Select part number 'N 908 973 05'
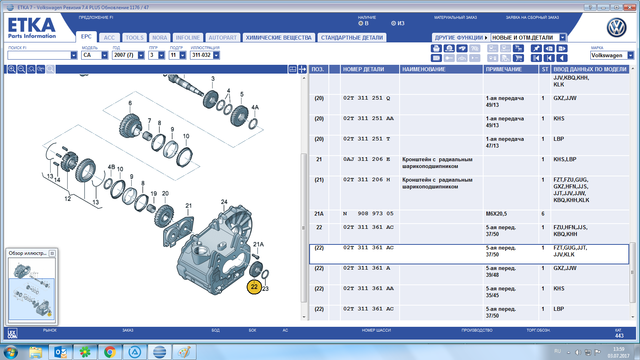 369,214
